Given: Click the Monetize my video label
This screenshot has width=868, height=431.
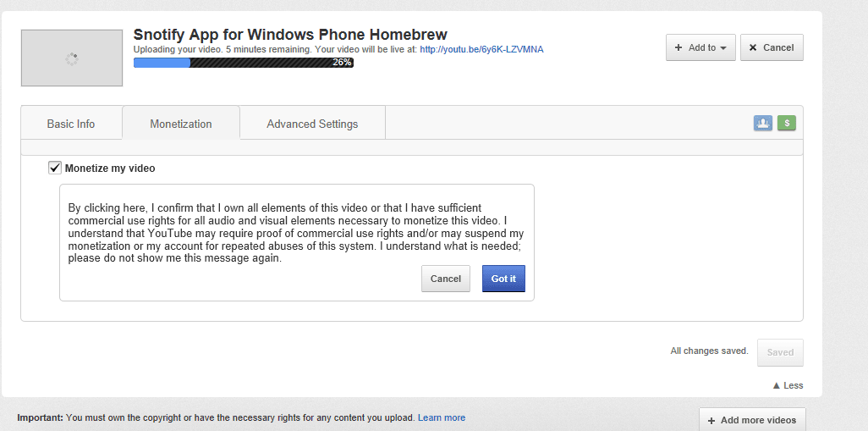Looking at the screenshot, I should (110, 169).
